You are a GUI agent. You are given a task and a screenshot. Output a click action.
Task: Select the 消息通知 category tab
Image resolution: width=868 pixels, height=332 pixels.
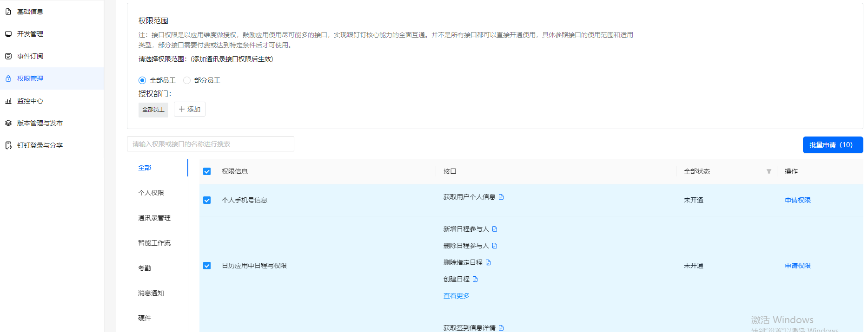click(x=151, y=293)
